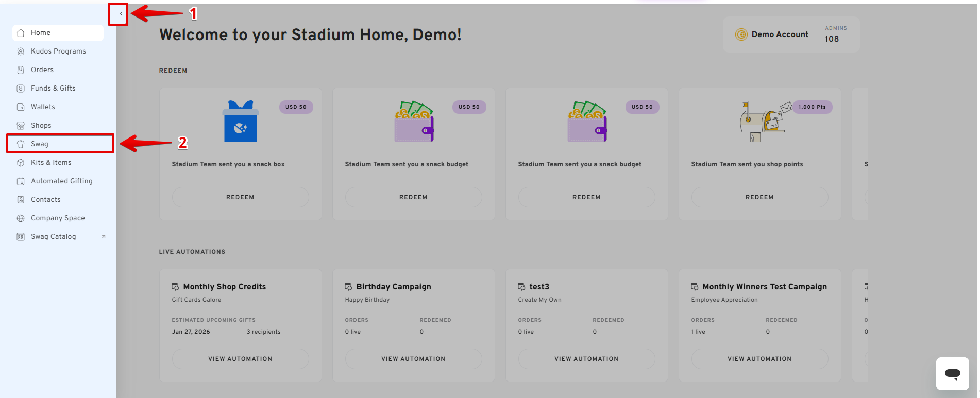Click the Swag t-shirt icon
Viewport: 980px width, 398px height.
click(x=21, y=144)
